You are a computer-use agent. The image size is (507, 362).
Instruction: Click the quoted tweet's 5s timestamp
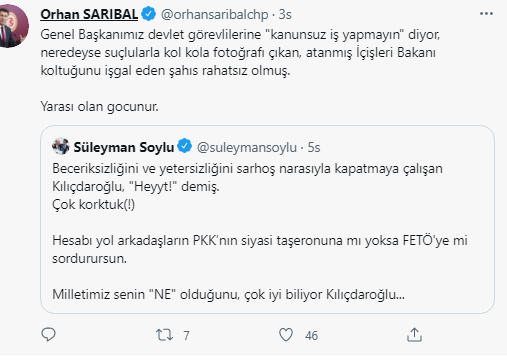314,147
